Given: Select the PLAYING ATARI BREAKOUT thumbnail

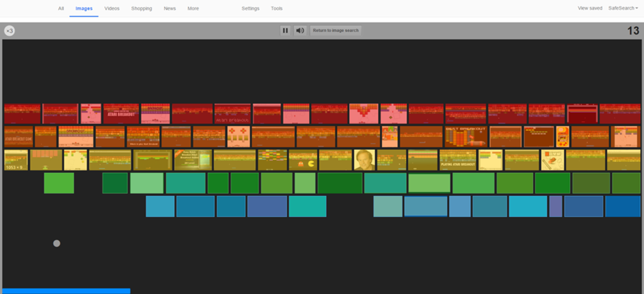Looking at the screenshot, I should pos(457,160).
